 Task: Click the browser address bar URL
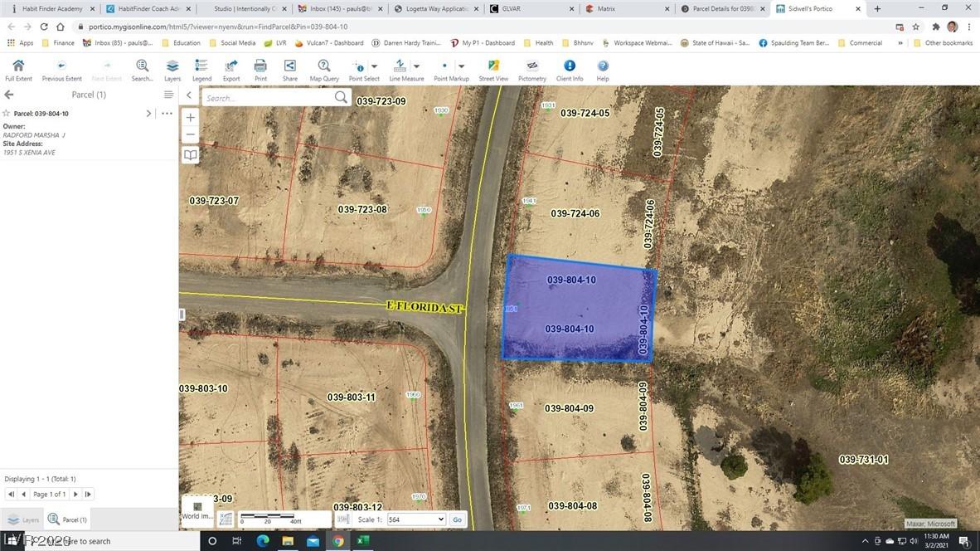218,27
